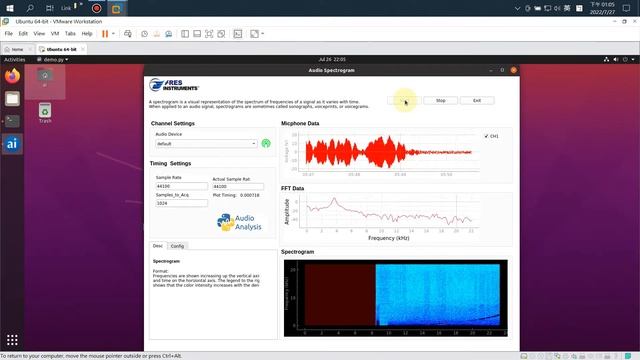640x360 pixels.
Task: Click the Send Ctrl+Alt+Del toolbar icon
Action: click(x=128, y=34)
